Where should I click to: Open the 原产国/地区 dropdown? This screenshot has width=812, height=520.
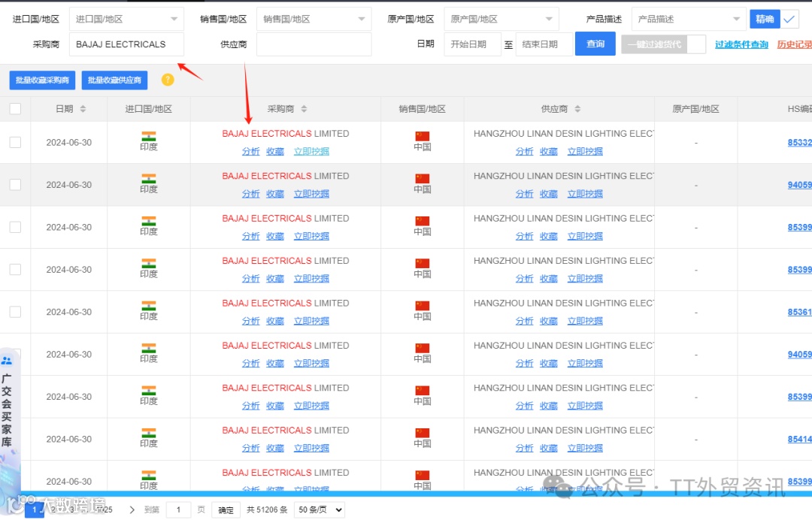pyautogui.click(x=501, y=19)
